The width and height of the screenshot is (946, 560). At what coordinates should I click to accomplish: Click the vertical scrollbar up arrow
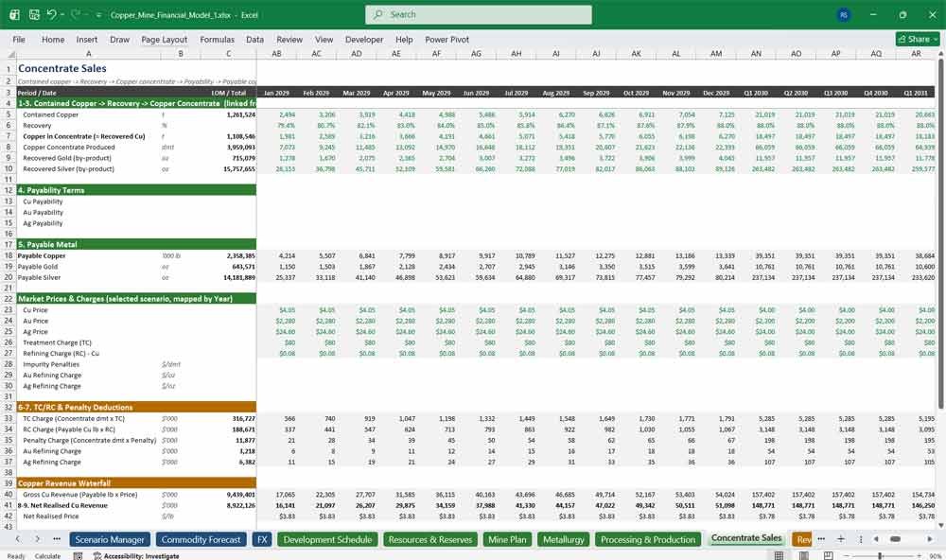point(940,54)
